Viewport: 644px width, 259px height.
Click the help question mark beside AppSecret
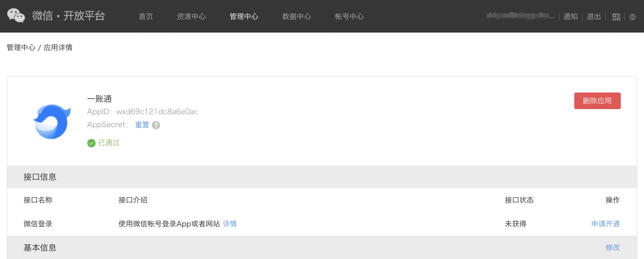pos(156,125)
